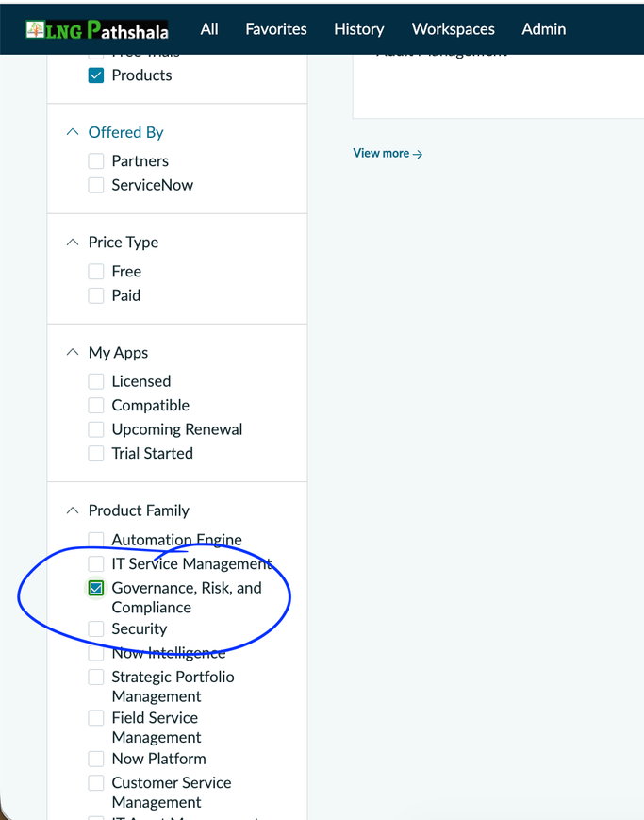Uncheck the Products checkbox
This screenshot has width=644, height=820.
click(x=96, y=75)
